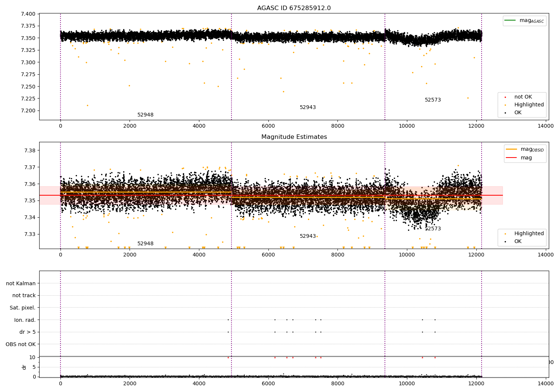The image size is (560, 392).
Task: Click the green line swatch beside mag AGASC
Action: tap(510, 20)
